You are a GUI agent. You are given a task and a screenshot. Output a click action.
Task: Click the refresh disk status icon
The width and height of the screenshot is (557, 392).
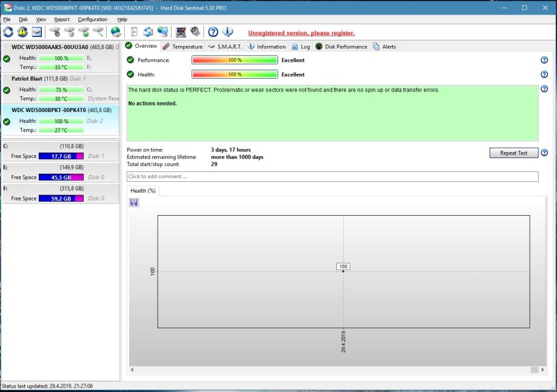click(x=8, y=33)
